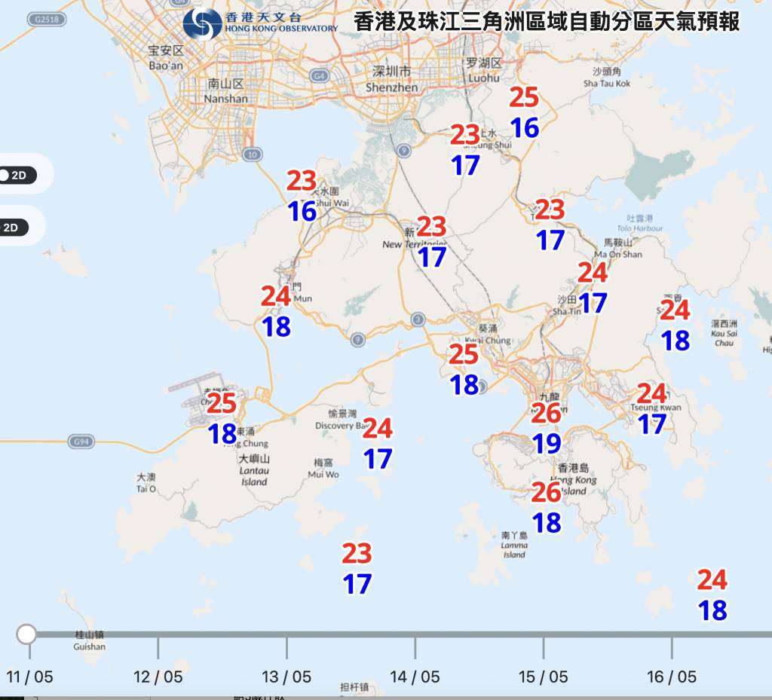Click the Lamma Island label
Image resolution: width=772 pixels, height=700 pixels.
coord(514,545)
